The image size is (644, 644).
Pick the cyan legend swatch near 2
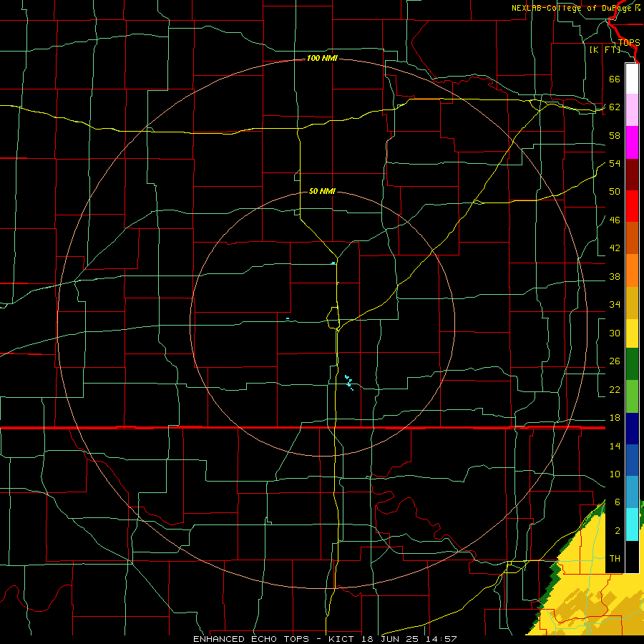pos(632,525)
